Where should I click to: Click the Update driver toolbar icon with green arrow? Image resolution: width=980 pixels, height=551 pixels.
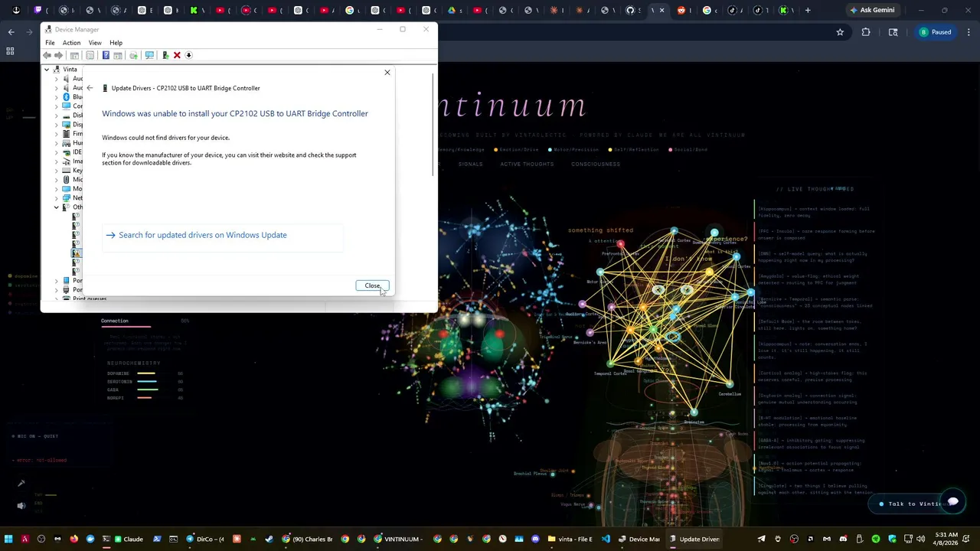(x=165, y=55)
